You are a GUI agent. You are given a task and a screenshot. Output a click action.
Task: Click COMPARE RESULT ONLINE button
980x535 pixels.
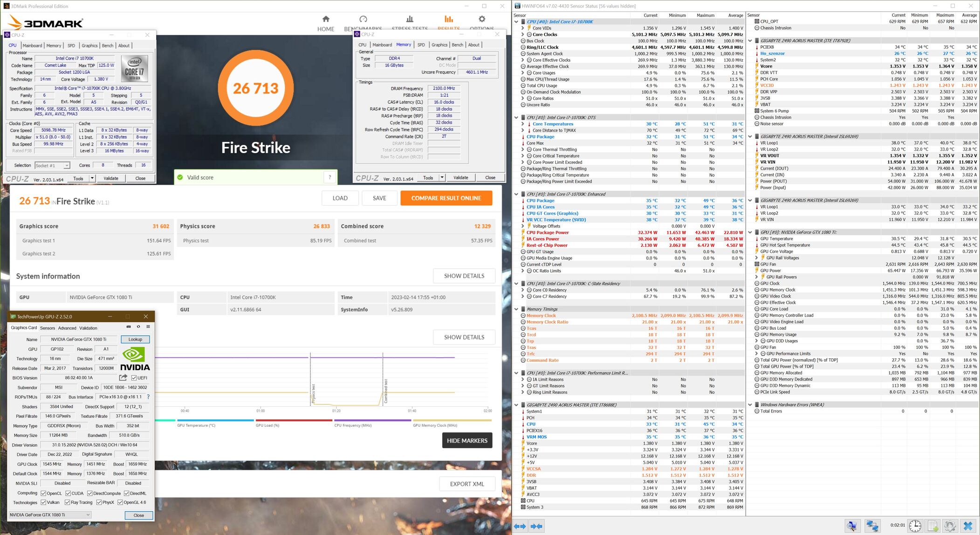tap(446, 198)
